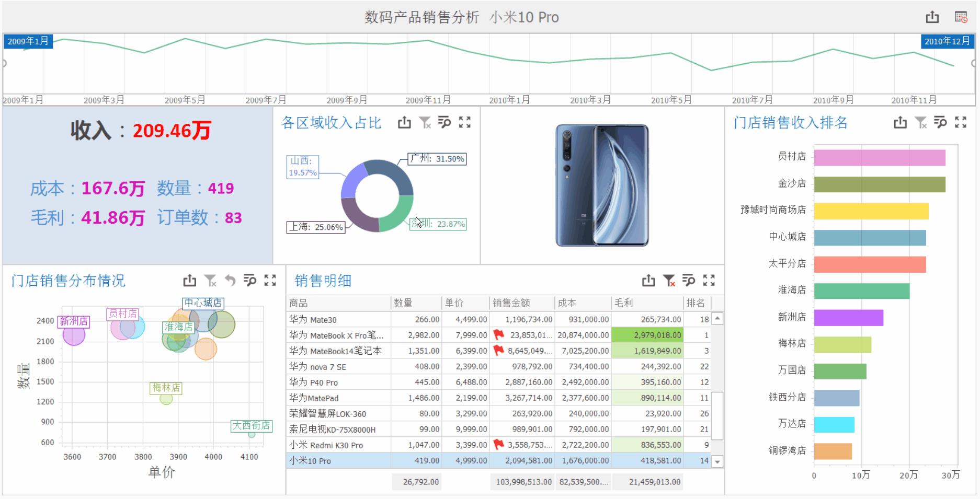Maximize the 门店销售收入排名 panel
The image size is (980, 499).
961,123
